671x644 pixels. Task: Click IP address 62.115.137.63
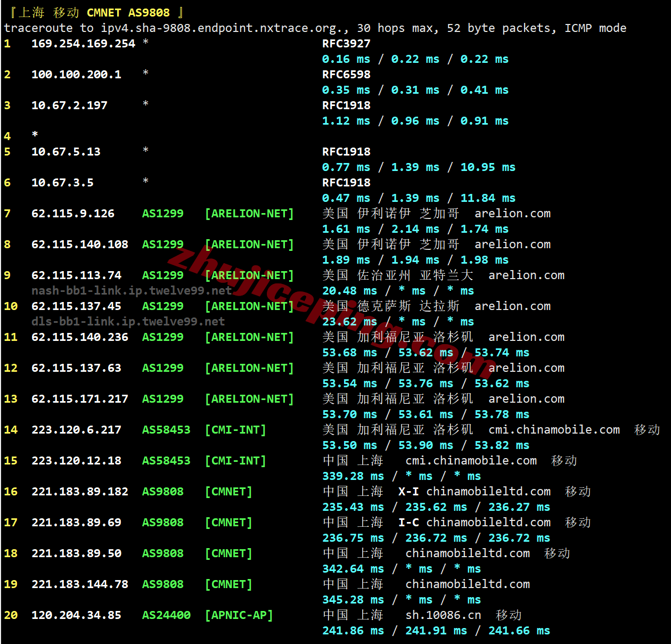[77, 368]
